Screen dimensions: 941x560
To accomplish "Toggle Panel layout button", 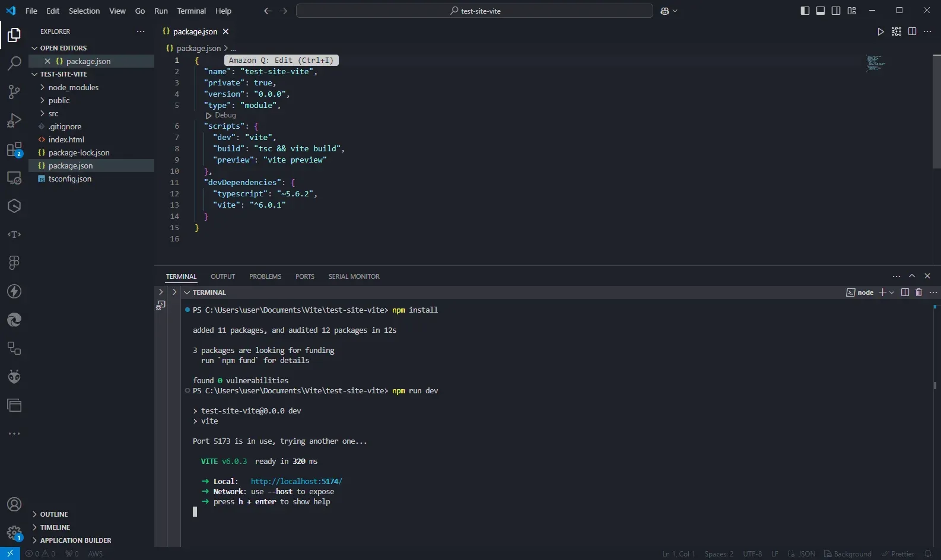I will click(x=821, y=11).
